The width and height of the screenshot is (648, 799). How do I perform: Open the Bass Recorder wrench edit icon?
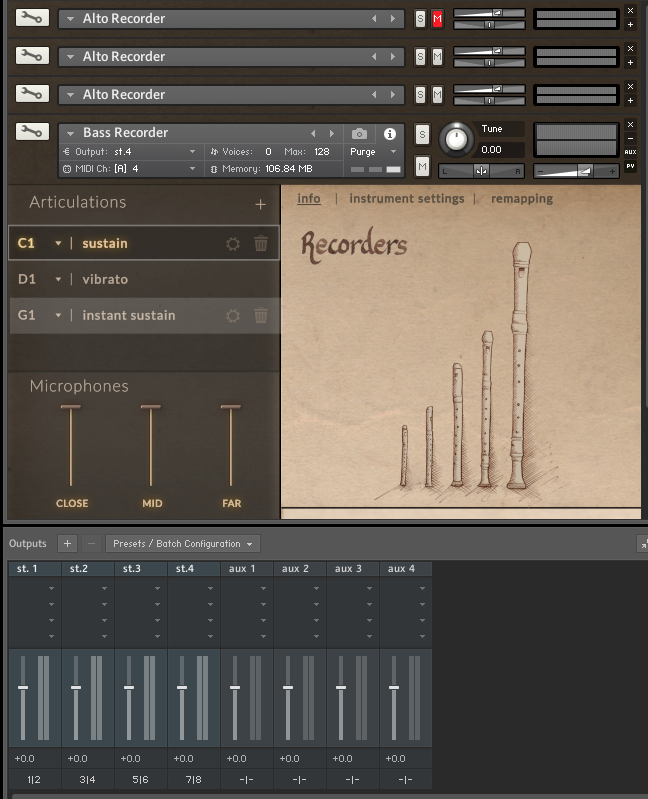point(30,132)
